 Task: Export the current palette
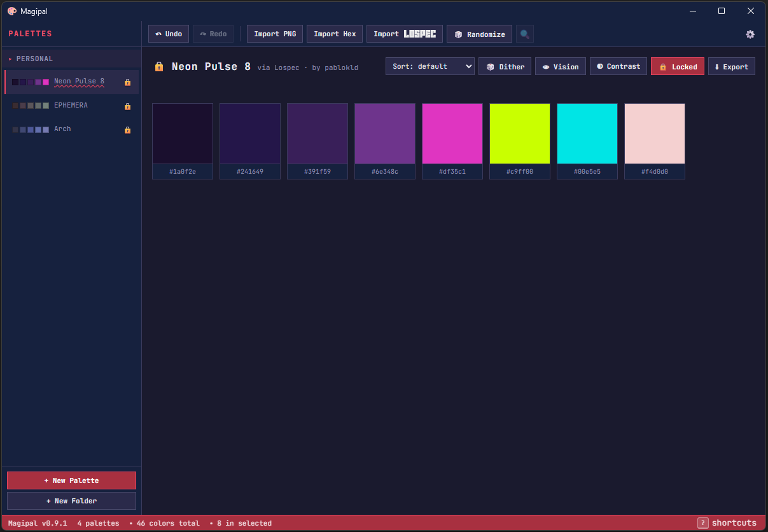[732, 66]
